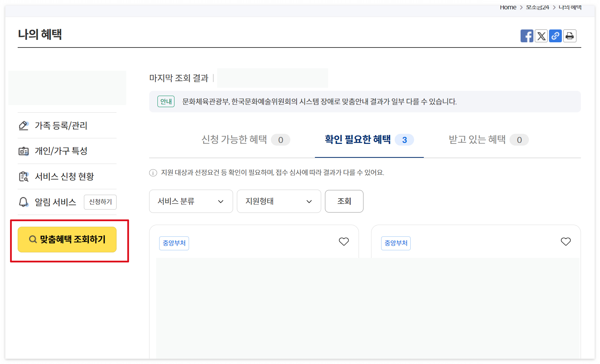Click 신청하기 next to 알림 서비스
Screen dimensions: 600x364
coord(100,202)
